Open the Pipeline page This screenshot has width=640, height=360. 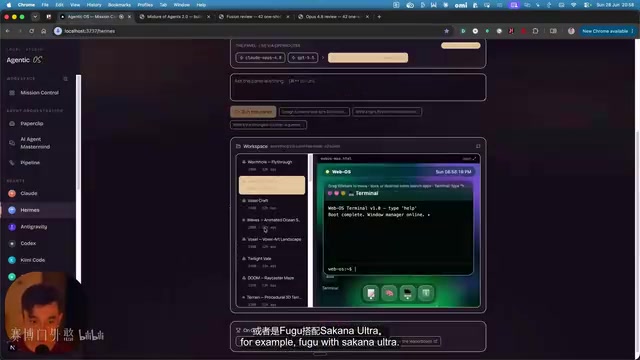point(30,163)
